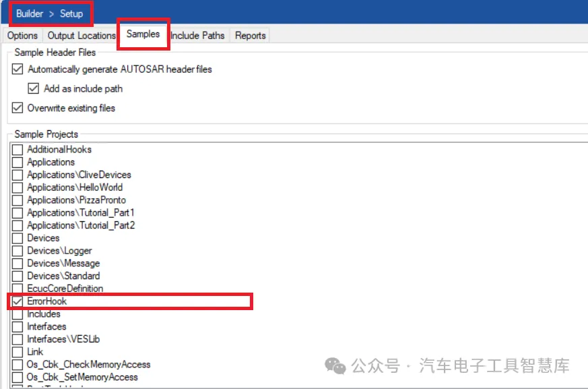The width and height of the screenshot is (588, 389).
Task: Select the Link sample project entry
Action: click(17, 351)
